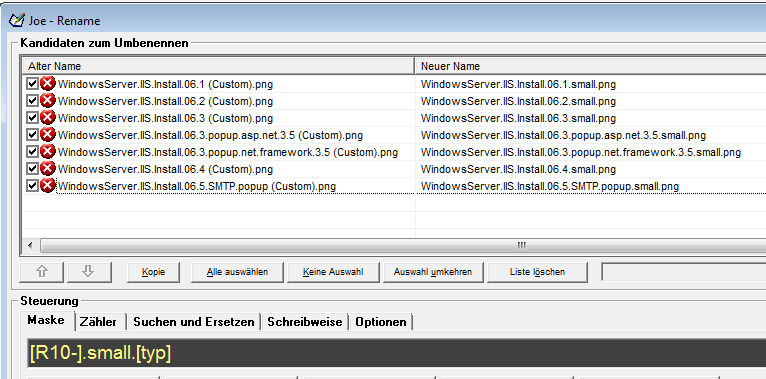Click red error icon for popup.asp.net.3.5 row
Image resolution: width=766 pixels, height=379 pixels.
pos(47,135)
